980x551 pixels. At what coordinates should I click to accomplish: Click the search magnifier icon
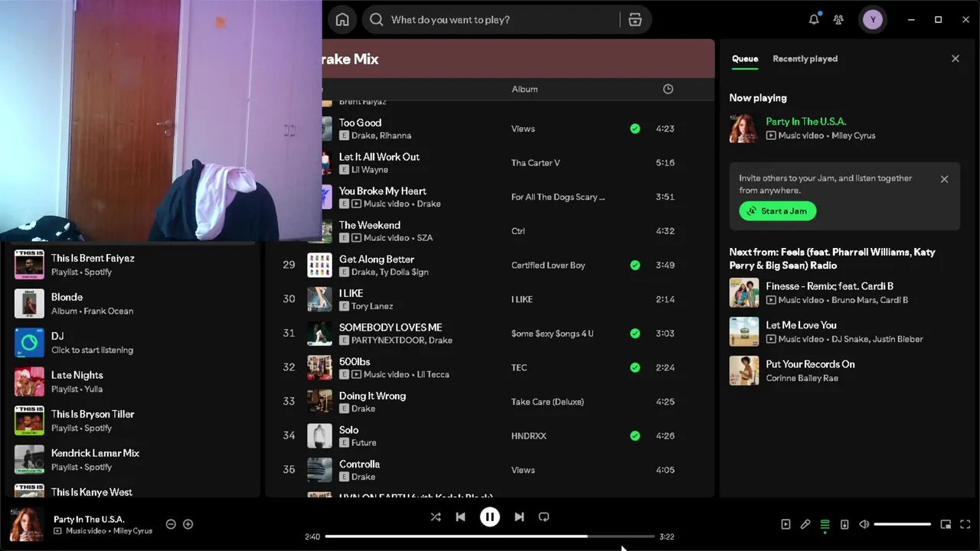[377, 20]
